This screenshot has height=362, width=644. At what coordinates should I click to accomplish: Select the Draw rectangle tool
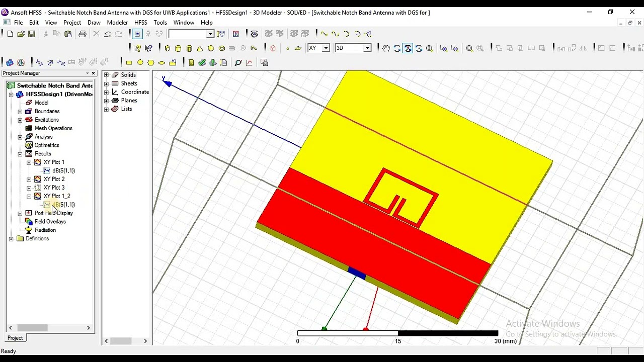click(129, 62)
